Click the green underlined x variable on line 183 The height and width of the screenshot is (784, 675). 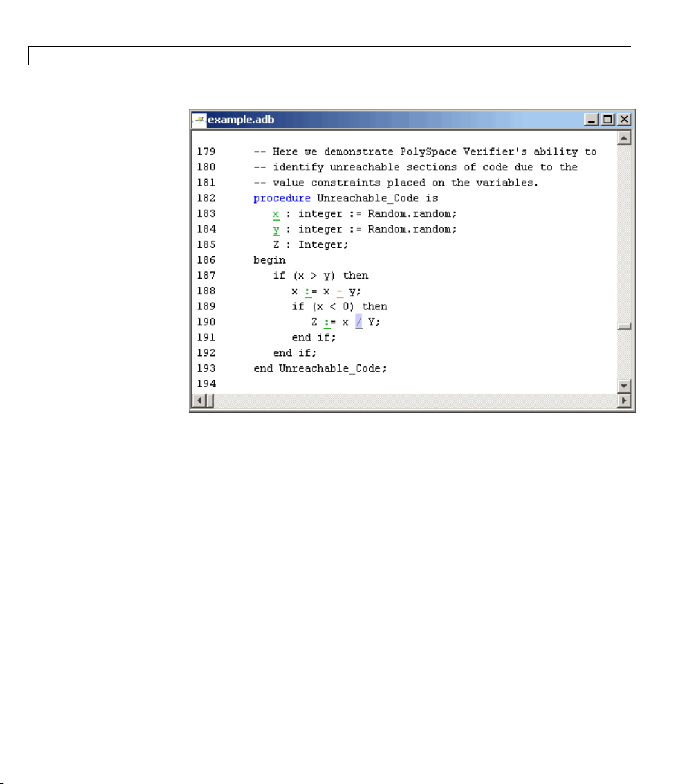(x=276, y=214)
